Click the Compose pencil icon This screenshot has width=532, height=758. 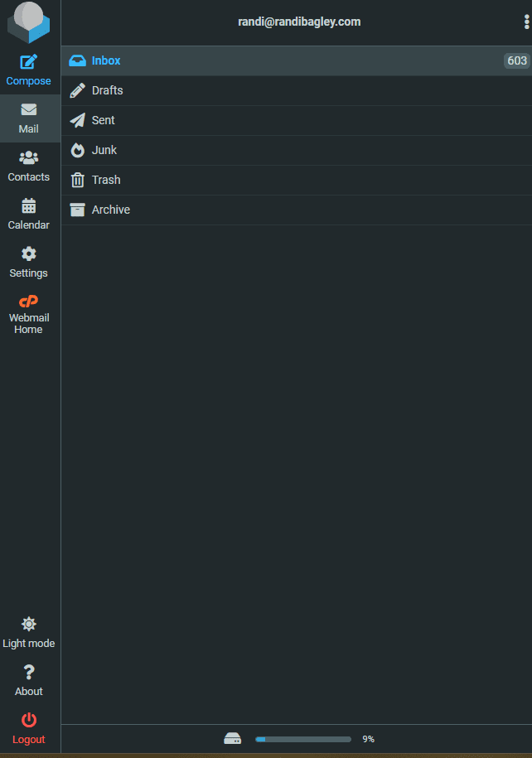(29, 61)
